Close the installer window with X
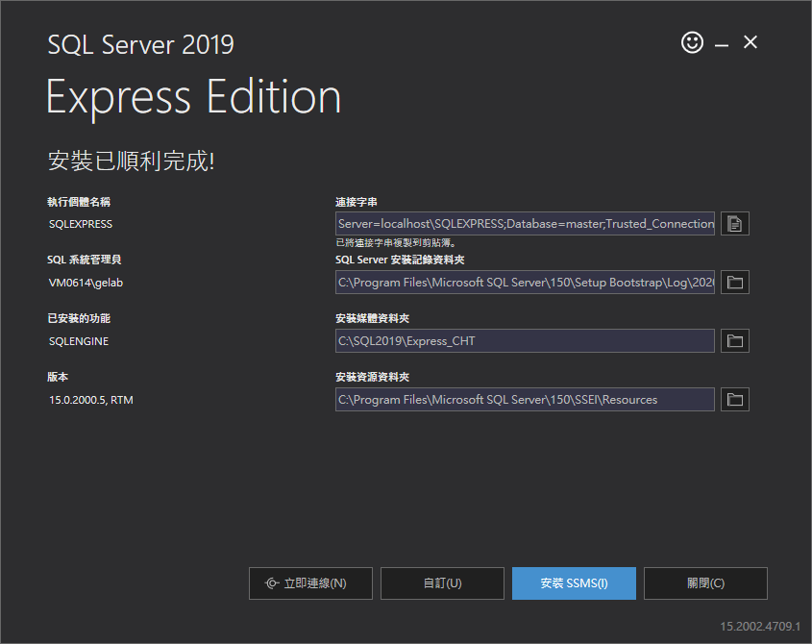Image resolution: width=812 pixels, height=644 pixels. 750,42
